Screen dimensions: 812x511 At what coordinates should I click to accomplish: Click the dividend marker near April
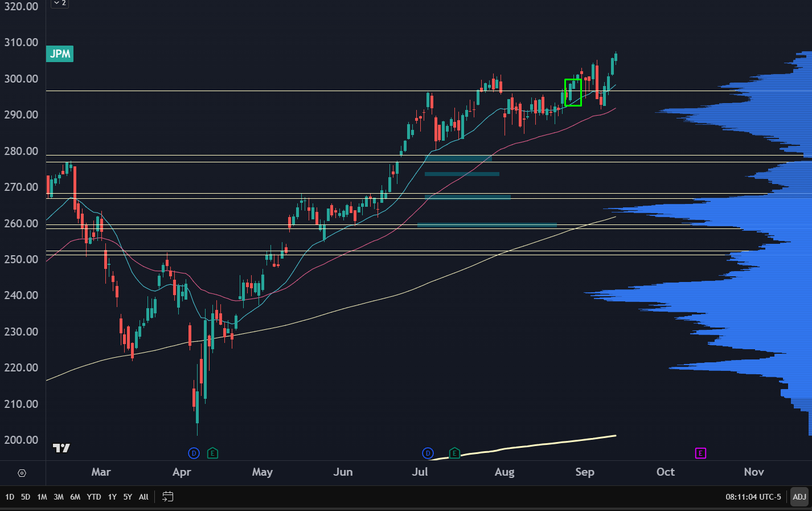click(x=194, y=453)
